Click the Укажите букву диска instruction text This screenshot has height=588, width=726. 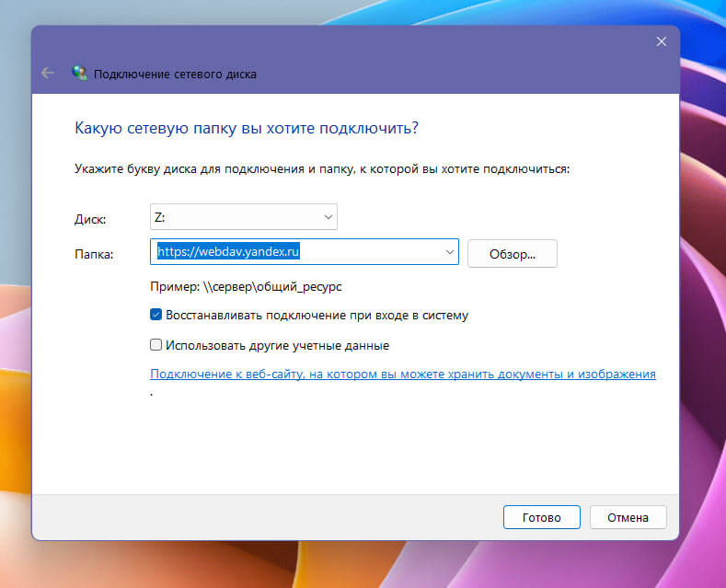322,169
